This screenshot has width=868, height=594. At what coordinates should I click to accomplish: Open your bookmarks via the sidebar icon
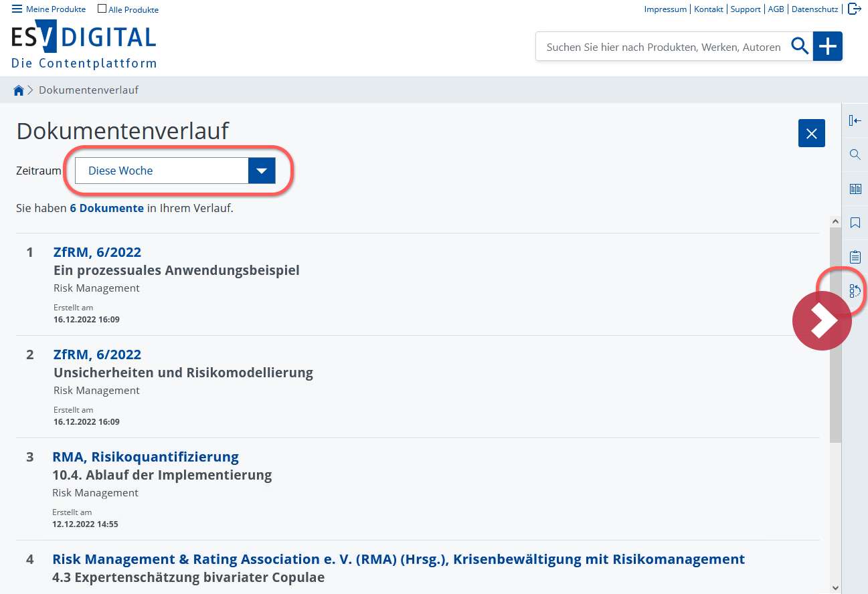pos(855,223)
